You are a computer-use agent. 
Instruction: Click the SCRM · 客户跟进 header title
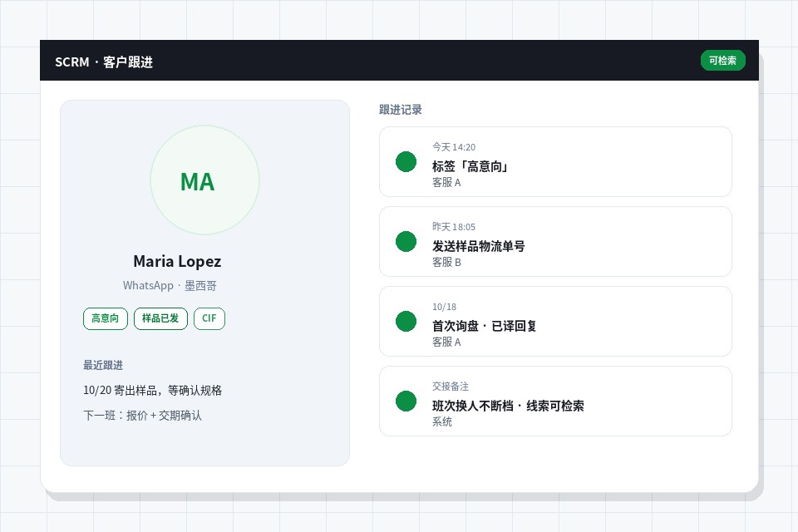click(104, 62)
